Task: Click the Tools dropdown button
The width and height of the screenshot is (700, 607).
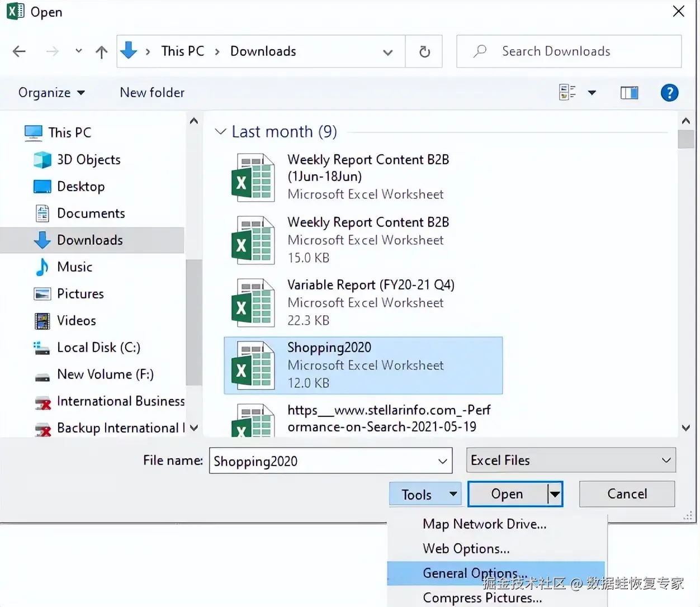Action: pyautogui.click(x=425, y=495)
